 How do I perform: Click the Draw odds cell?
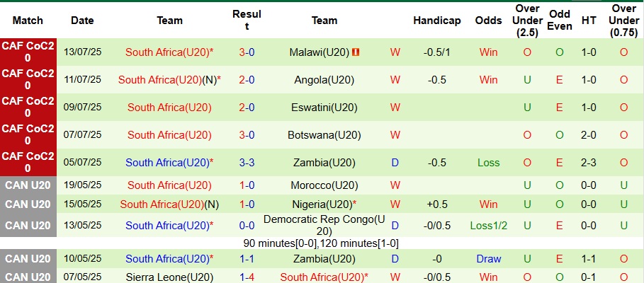[489, 259]
